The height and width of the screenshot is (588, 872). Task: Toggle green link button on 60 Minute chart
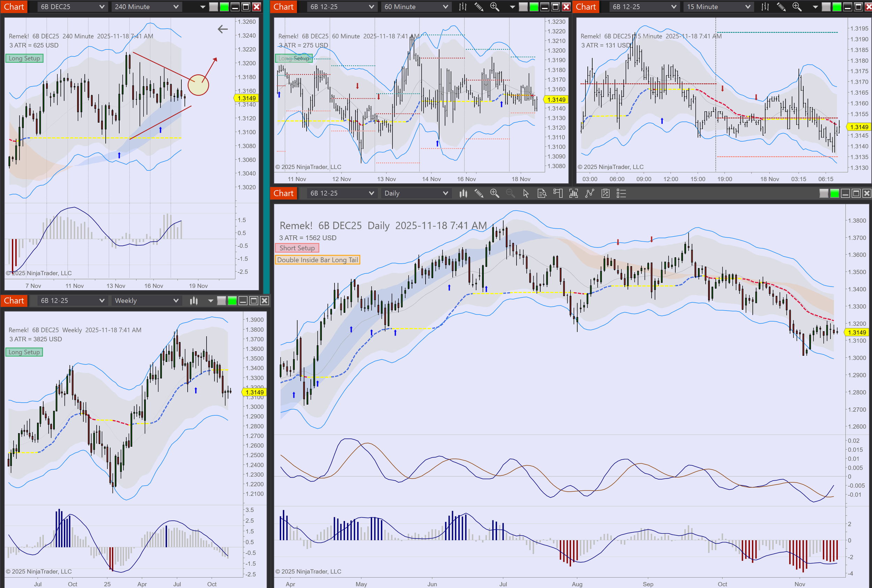click(534, 7)
